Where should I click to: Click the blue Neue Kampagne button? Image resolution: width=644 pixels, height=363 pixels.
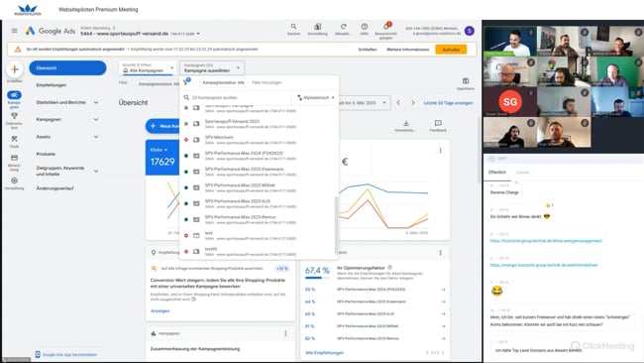coord(163,126)
